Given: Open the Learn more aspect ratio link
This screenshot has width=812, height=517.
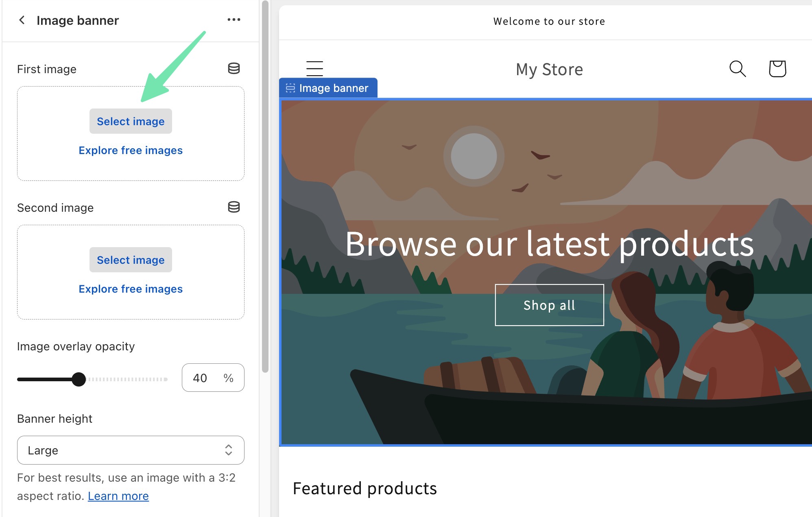Looking at the screenshot, I should coord(118,496).
